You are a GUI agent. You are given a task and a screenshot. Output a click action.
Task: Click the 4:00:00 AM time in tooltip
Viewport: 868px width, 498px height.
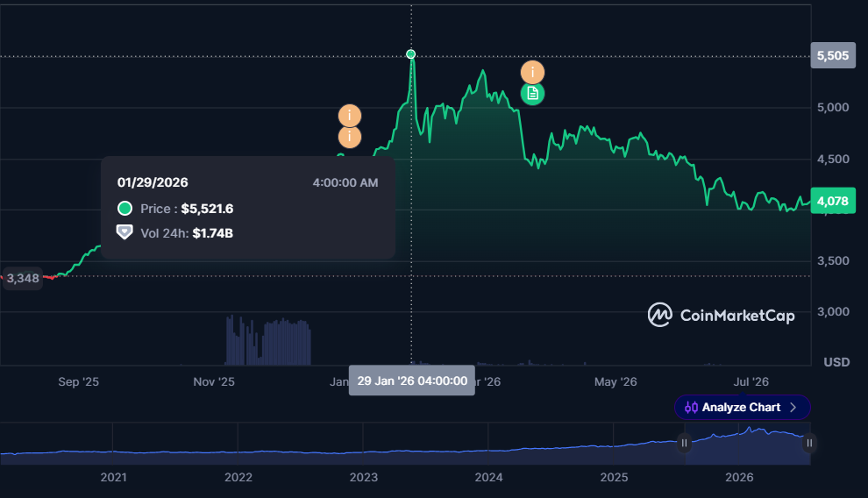point(345,182)
